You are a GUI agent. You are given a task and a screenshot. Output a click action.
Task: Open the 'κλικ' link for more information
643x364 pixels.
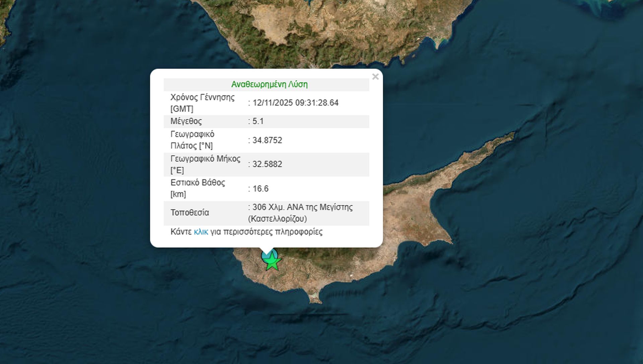coord(201,232)
